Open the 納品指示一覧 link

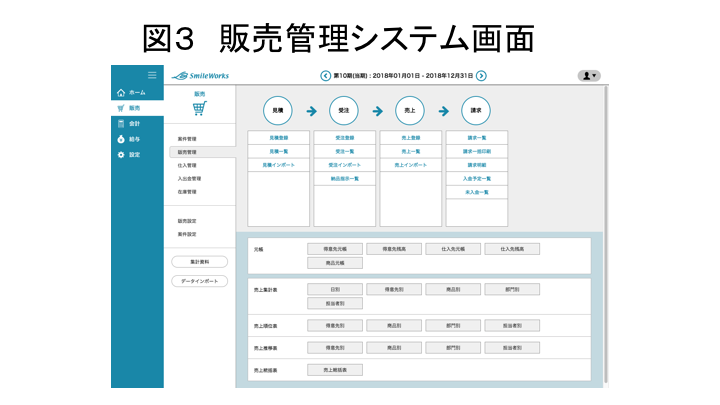[345, 179]
